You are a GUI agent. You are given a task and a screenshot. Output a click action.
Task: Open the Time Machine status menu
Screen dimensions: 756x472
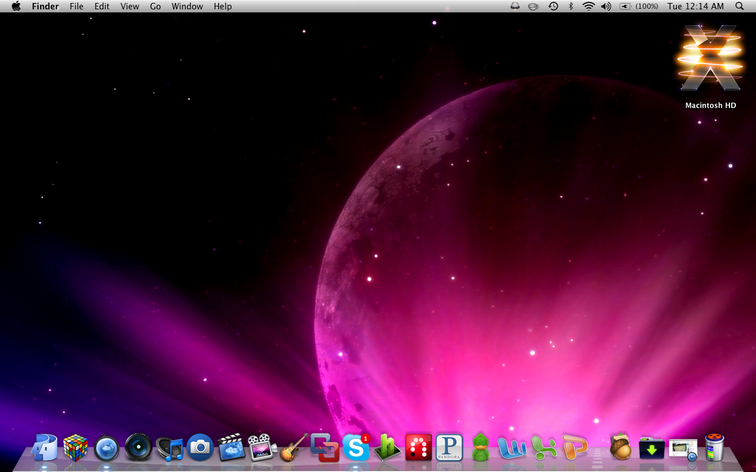pos(553,7)
